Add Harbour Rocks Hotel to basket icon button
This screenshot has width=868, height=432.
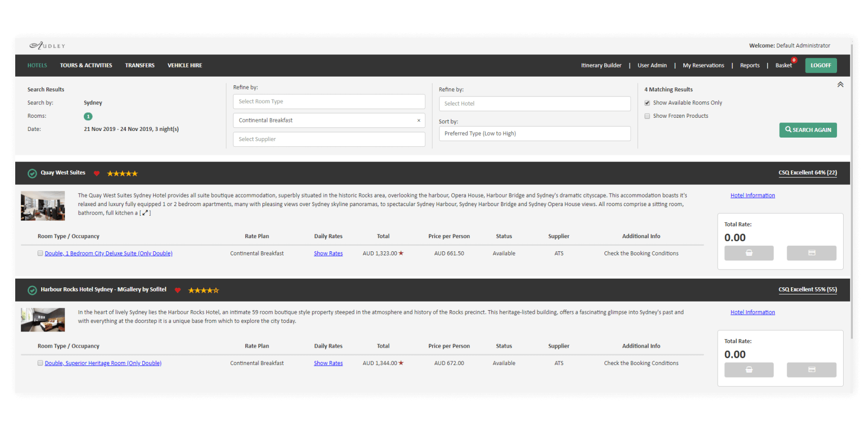[x=749, y=370]
